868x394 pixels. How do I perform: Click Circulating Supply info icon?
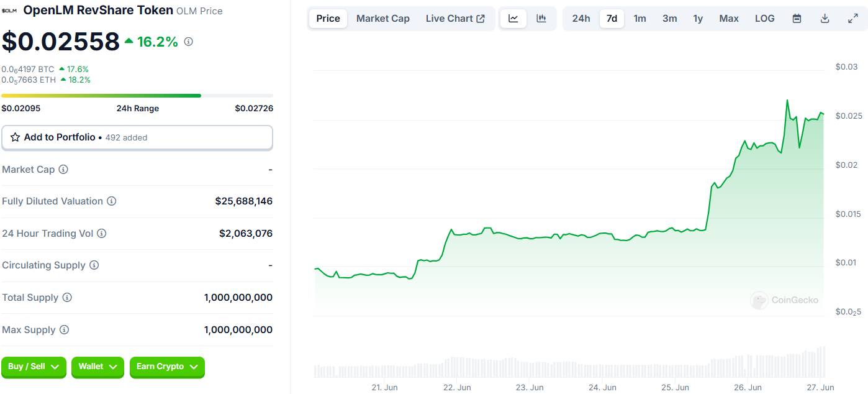coord(94,265)
